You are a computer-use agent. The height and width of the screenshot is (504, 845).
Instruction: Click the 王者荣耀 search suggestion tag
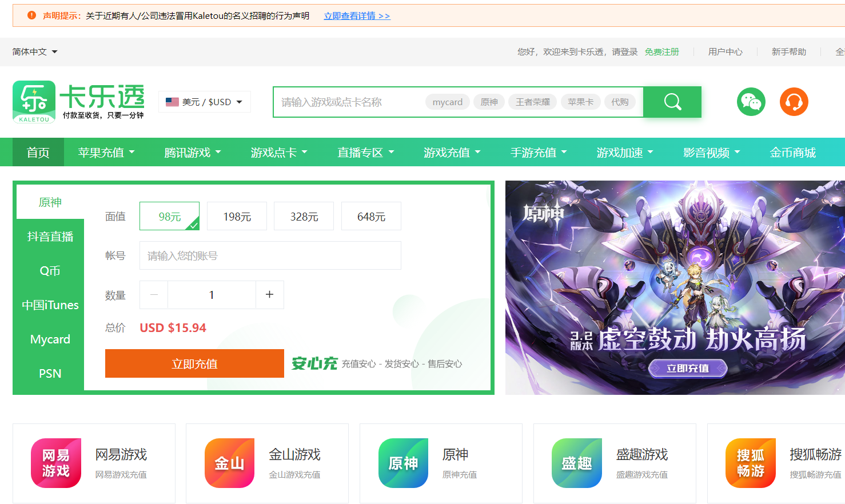click(x=533, y=102)
